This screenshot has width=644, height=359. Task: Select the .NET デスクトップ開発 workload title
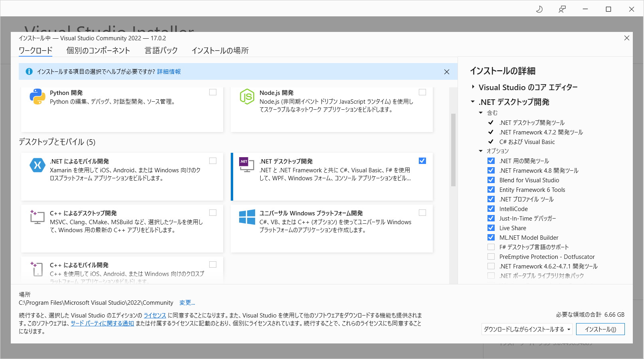(x=286, y=161)
